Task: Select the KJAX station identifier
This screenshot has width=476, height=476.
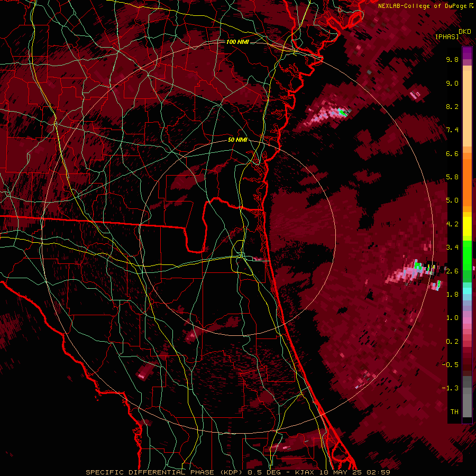Action: point(305,472)
